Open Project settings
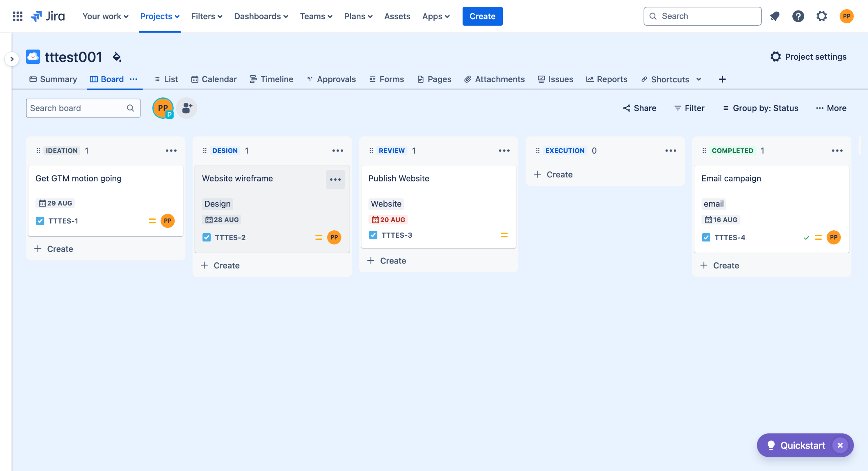868x471 pixels. tap(808, 57)
